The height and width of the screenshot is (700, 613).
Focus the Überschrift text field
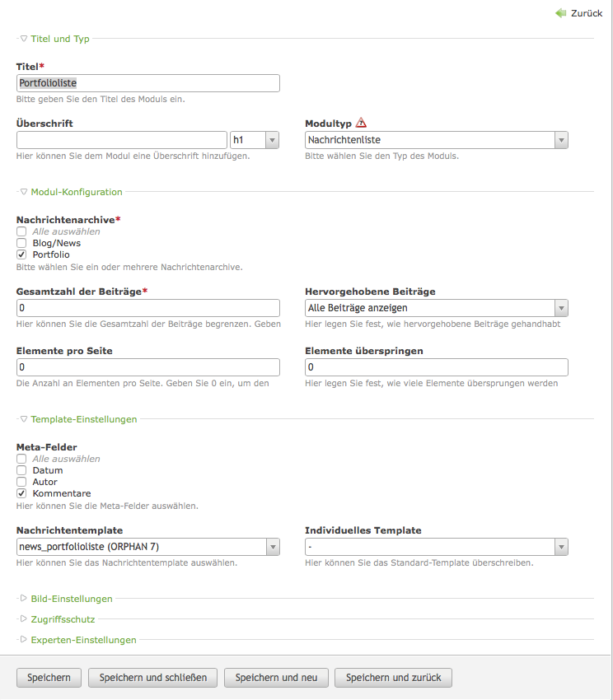pos(121,140)
